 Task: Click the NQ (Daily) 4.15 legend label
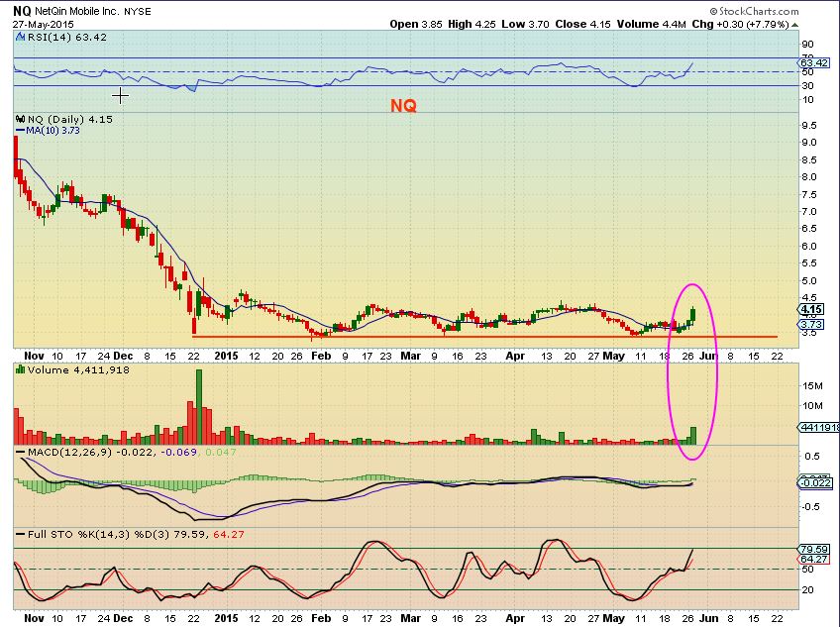coord(70,119)
